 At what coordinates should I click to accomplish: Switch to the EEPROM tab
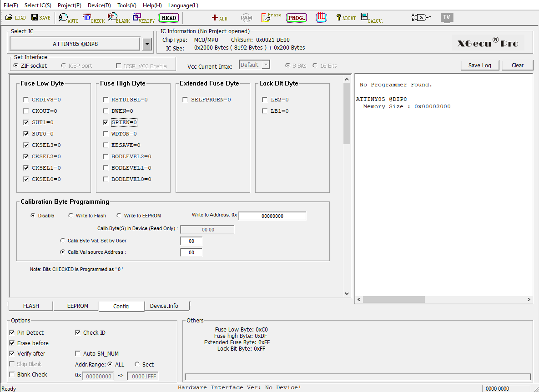pos(77,306)
